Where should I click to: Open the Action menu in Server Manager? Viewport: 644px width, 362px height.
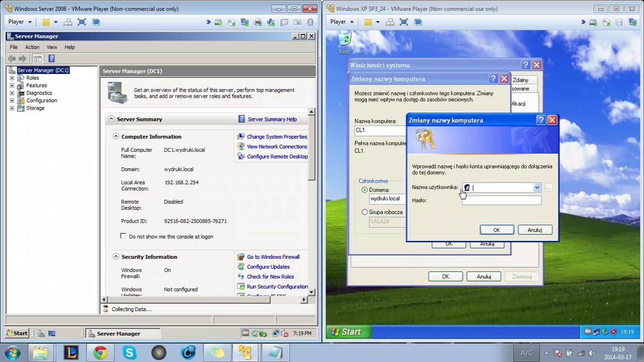[32, 47]
